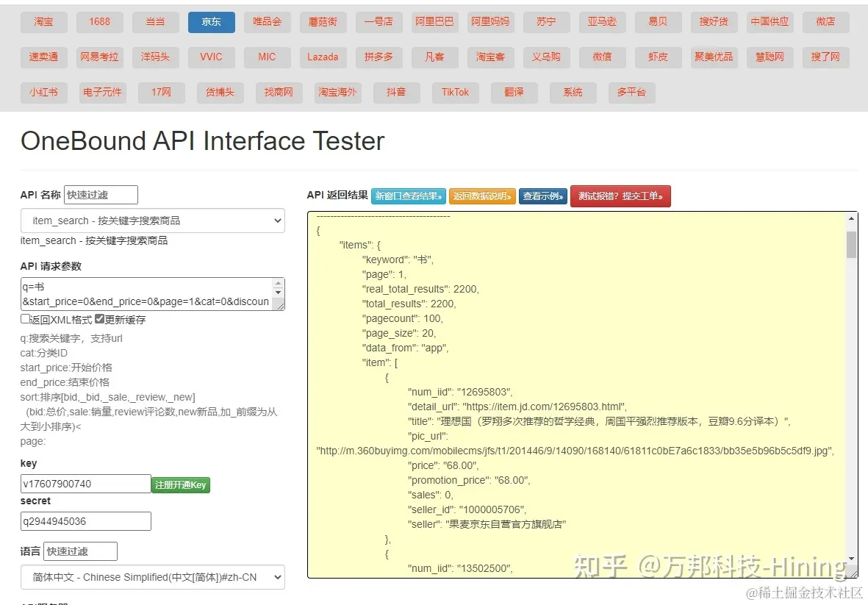868x605 pixels.
Task: Select the 聚美优品 tab
Action: [714, 57]
